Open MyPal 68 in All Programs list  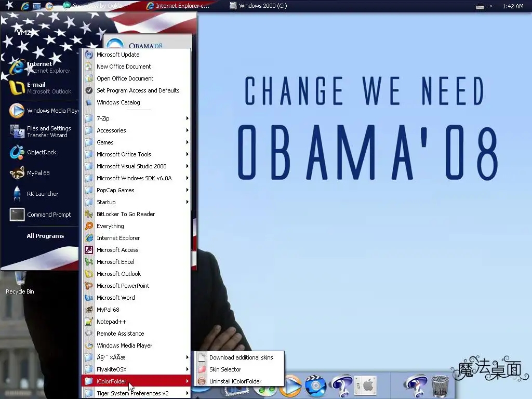point(137,310)
